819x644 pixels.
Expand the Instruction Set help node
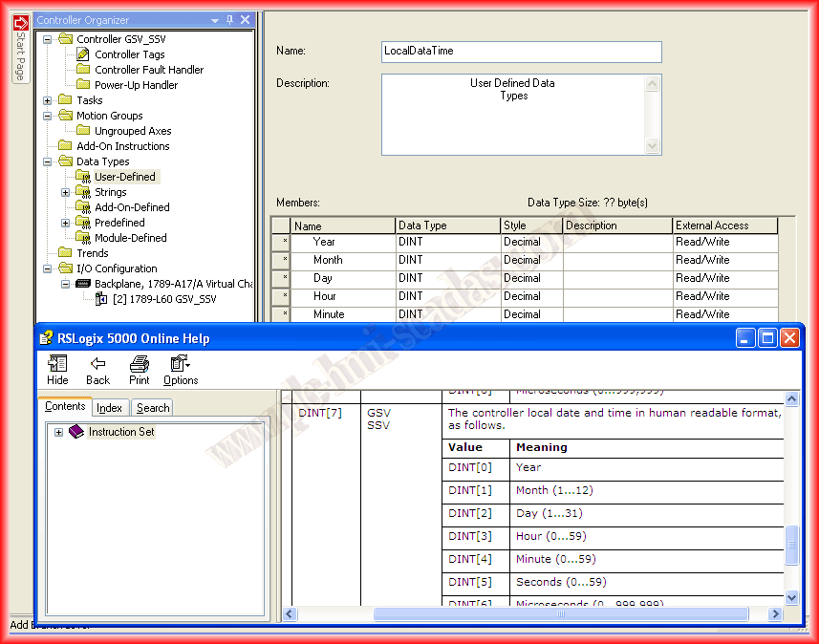(58, 432)
